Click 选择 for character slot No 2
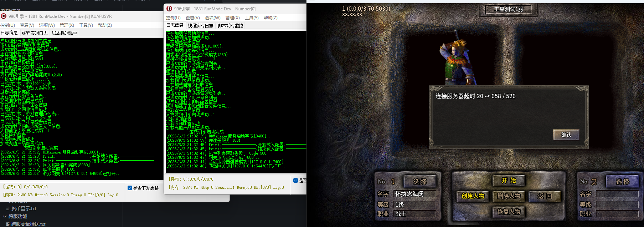Image resolution: width=644 pixels, height=227 pixels. (622, 182)
